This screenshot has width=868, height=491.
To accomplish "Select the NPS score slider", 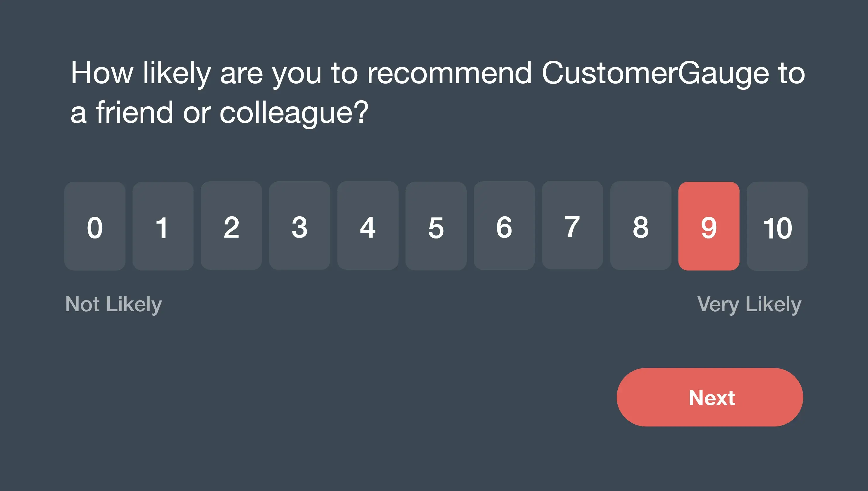I will (434, 227).
